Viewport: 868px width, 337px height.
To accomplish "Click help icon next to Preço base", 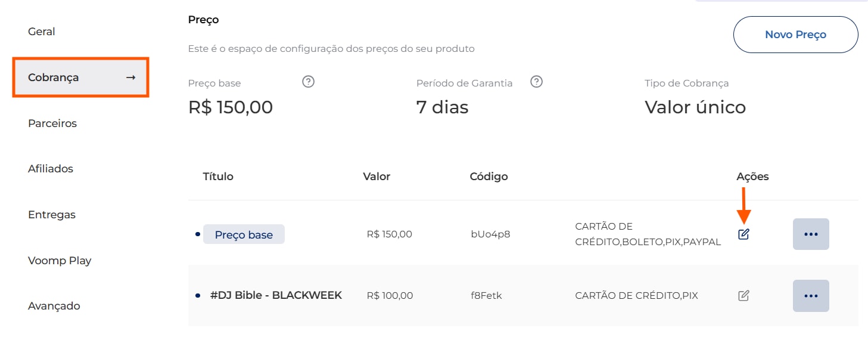I will click(308, 82).
